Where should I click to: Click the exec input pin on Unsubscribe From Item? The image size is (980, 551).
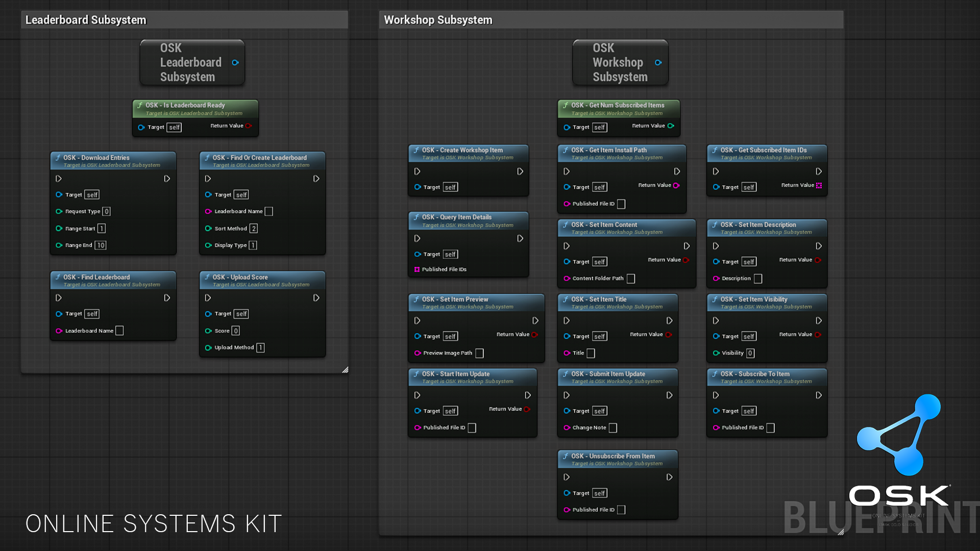click(566, 477)
